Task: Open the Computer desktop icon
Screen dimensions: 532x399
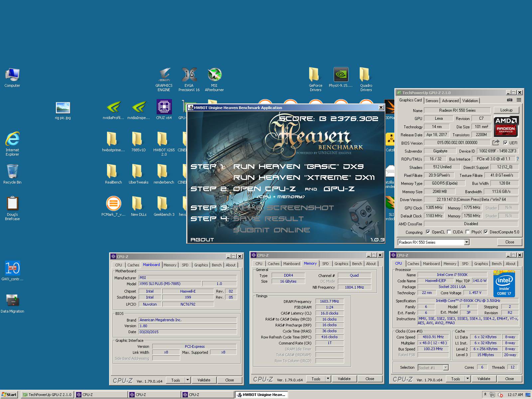Action: coord(12,78)
